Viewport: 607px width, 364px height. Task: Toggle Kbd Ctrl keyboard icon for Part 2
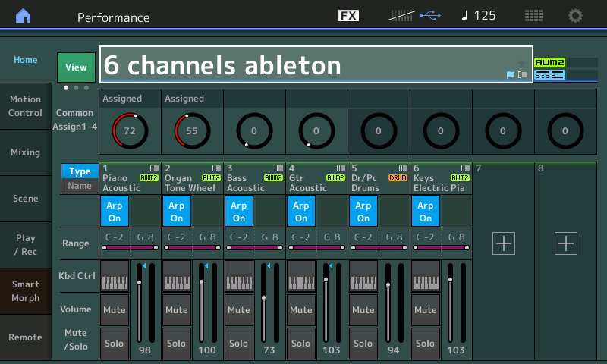coord(177,276)
